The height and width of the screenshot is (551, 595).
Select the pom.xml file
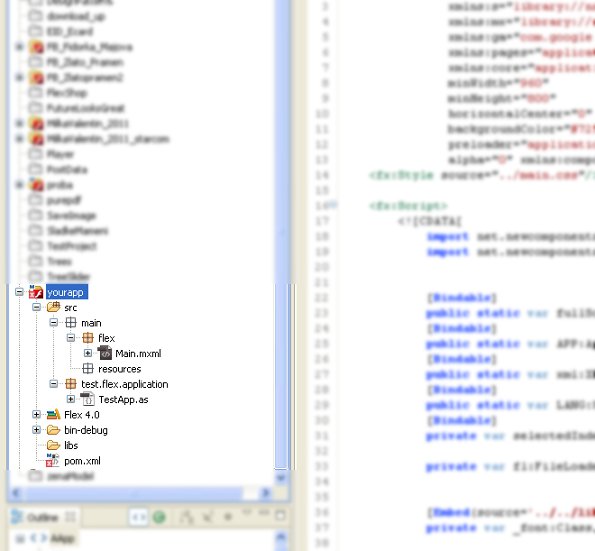[x=82, y=461]
